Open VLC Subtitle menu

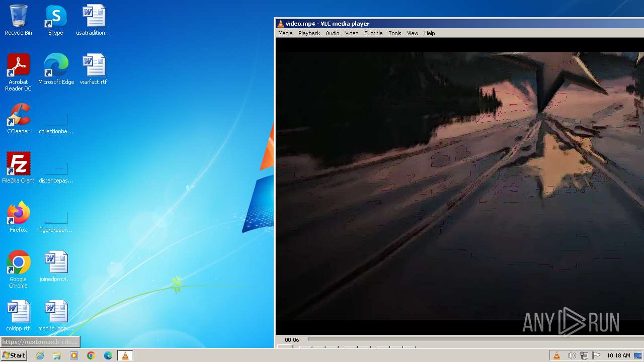click(x=373, y=33)
